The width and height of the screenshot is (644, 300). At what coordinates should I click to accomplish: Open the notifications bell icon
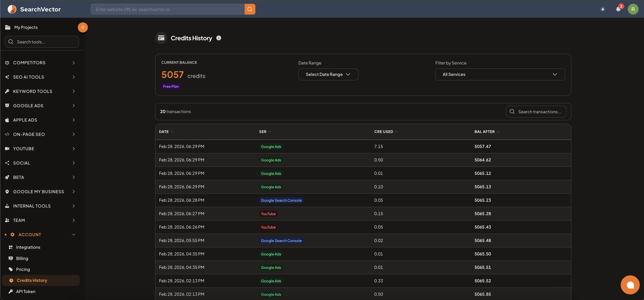coord(618,9)
